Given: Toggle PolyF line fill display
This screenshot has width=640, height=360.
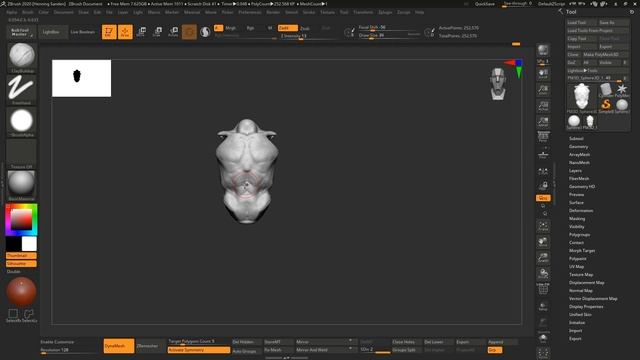Looking at the screenshot, I should tap(543, 289).
